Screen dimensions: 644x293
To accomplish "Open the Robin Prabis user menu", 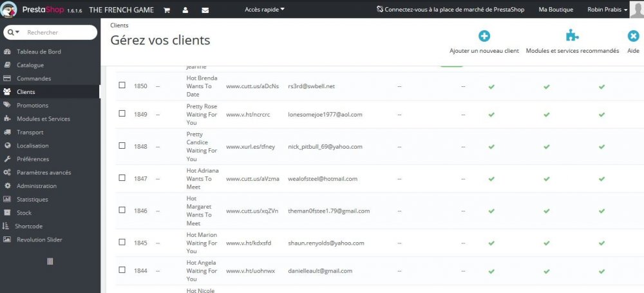I will click(x=608, y=10).
